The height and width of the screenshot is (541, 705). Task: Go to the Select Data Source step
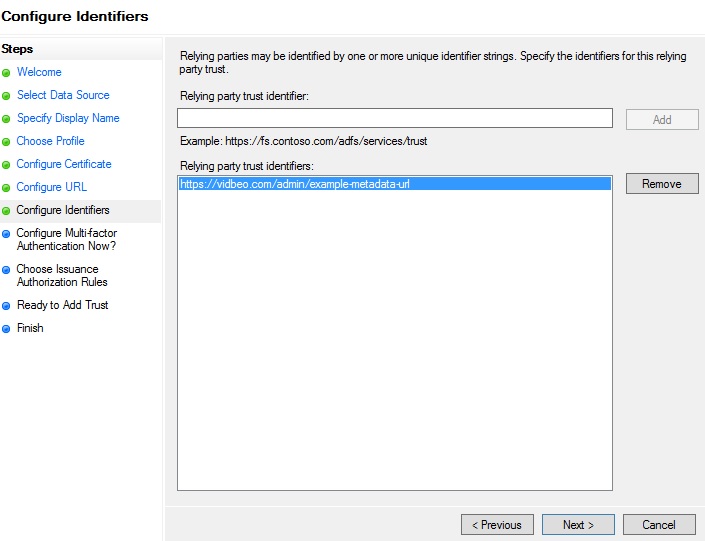63,95
